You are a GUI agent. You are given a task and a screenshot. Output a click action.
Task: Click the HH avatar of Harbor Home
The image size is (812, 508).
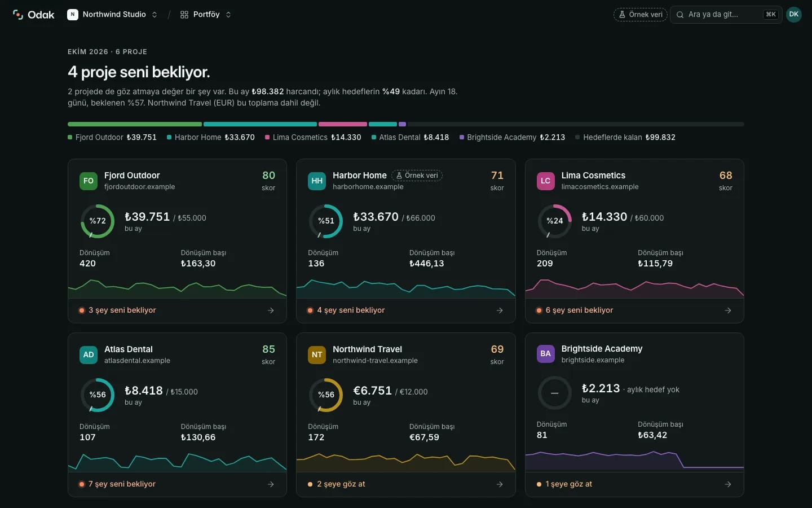click(317, 181)
